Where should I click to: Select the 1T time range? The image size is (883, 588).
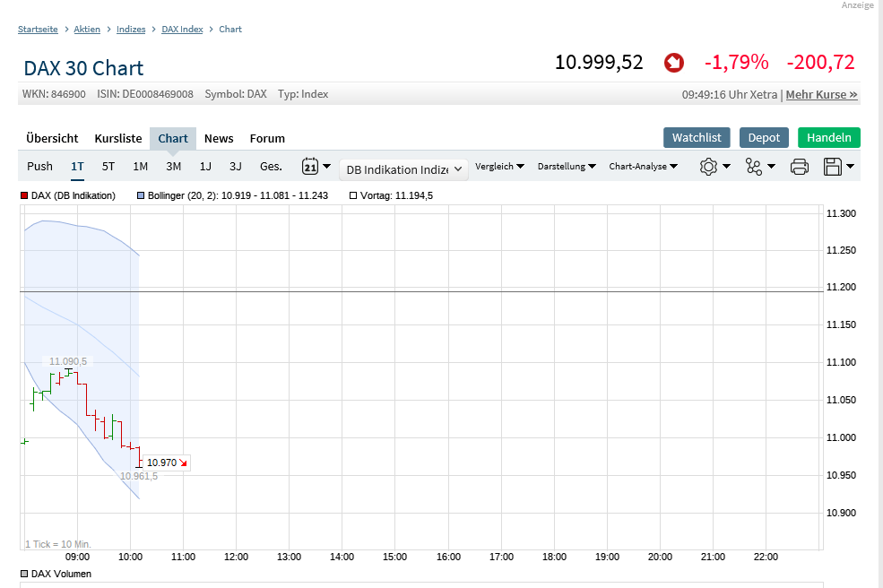(77, 166)
